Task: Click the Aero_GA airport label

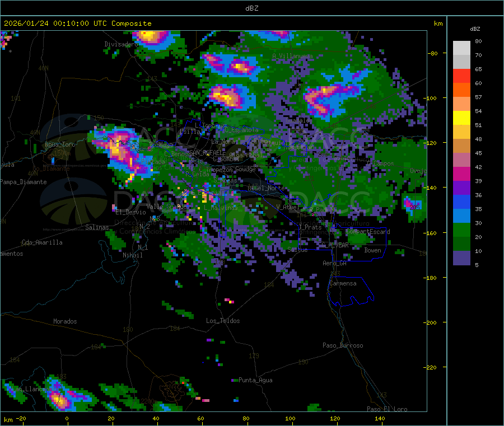Action: pos(335,263)
